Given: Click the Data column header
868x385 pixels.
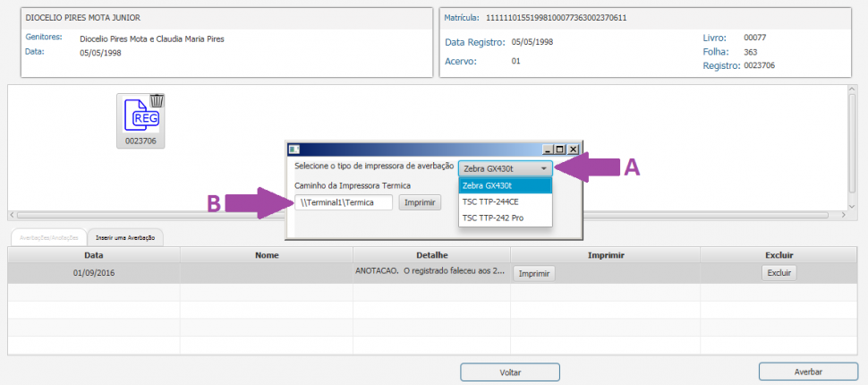Looking at the screenshot, I should pos(94,255).
